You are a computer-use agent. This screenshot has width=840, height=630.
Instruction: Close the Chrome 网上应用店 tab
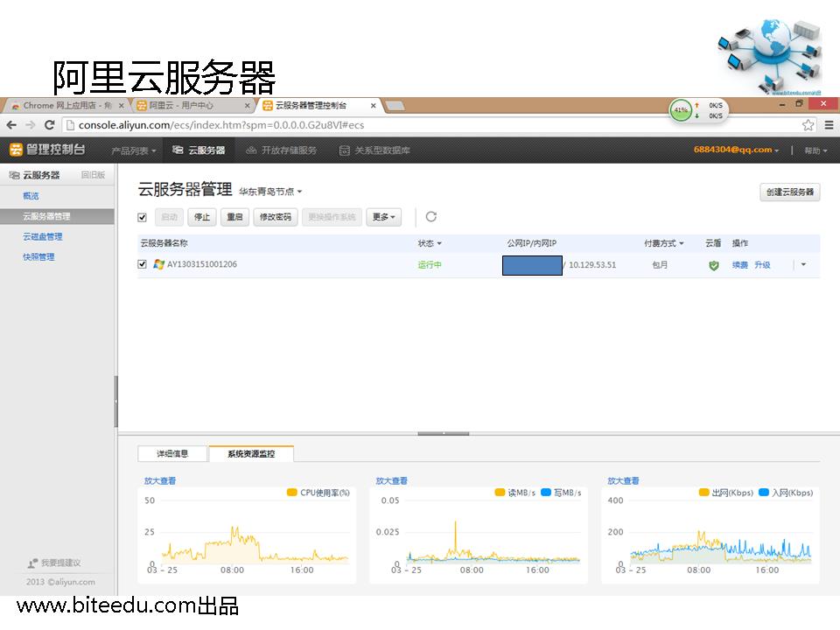(121, 106)
